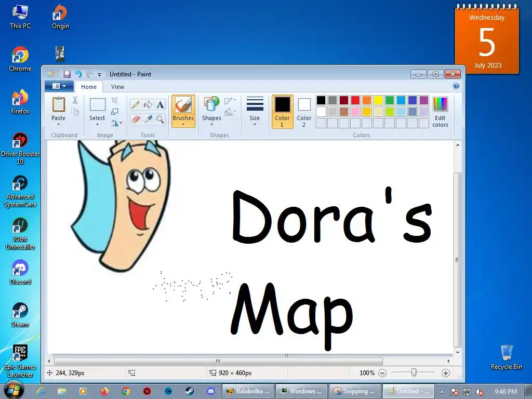Open Paint Help question mark icon

click(456, 86)
